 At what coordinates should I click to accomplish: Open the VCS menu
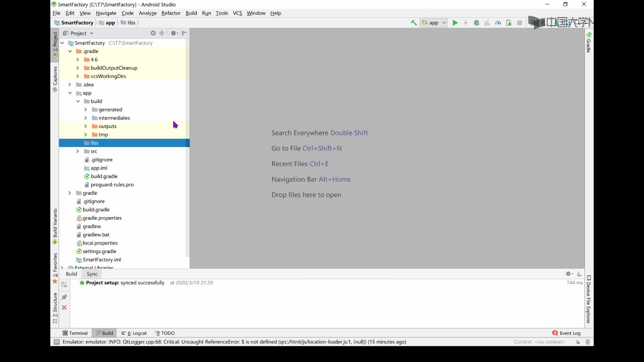[x=237, y=13]
